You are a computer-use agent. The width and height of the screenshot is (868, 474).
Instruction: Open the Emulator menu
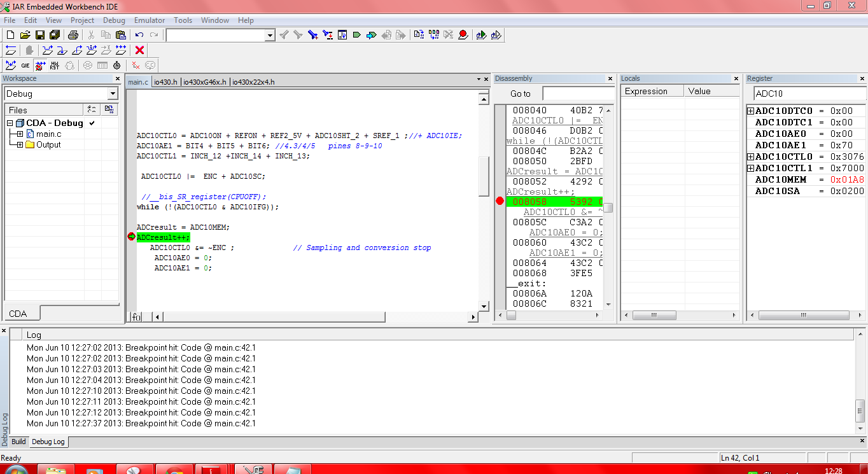pyautogui.click(x=149, y=20)
